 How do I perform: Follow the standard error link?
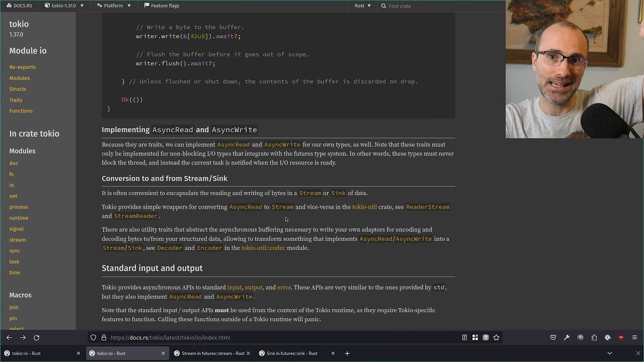click(284, 288)
